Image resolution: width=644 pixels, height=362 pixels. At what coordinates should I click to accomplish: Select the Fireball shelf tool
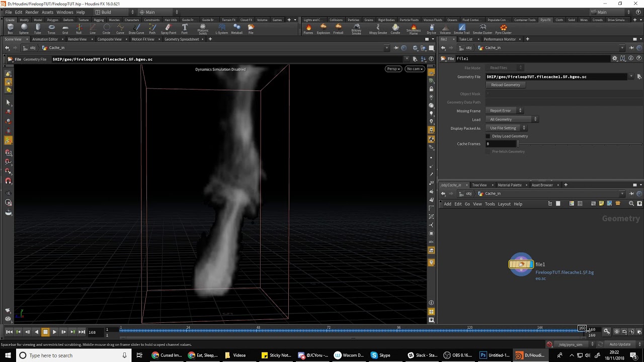click(338, 29)
